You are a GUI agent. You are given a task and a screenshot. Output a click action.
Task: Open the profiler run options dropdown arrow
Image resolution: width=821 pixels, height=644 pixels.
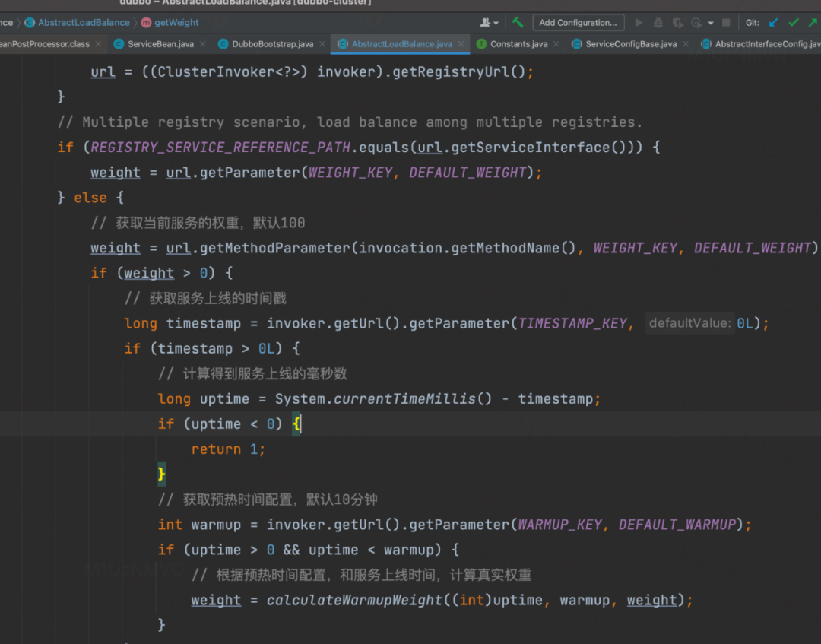click(711, 23)
